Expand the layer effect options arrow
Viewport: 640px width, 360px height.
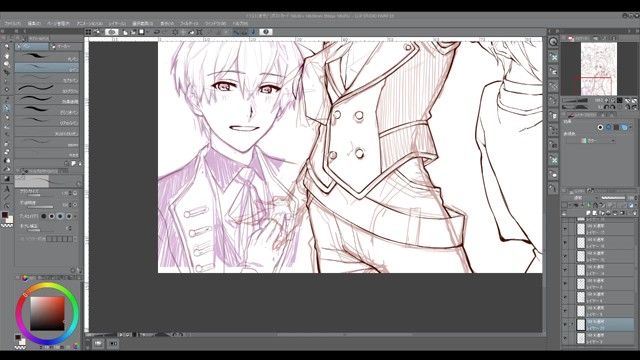point(631,127)
